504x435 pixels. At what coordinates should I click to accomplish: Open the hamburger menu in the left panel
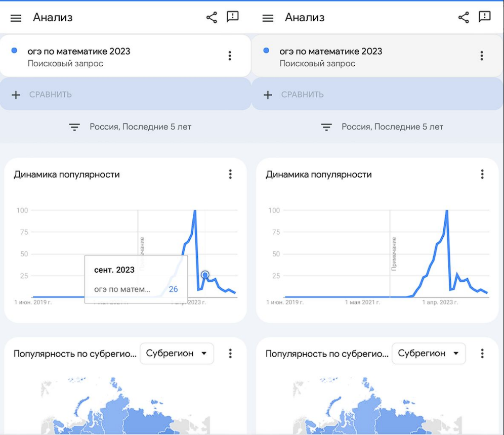coord(16,18)
